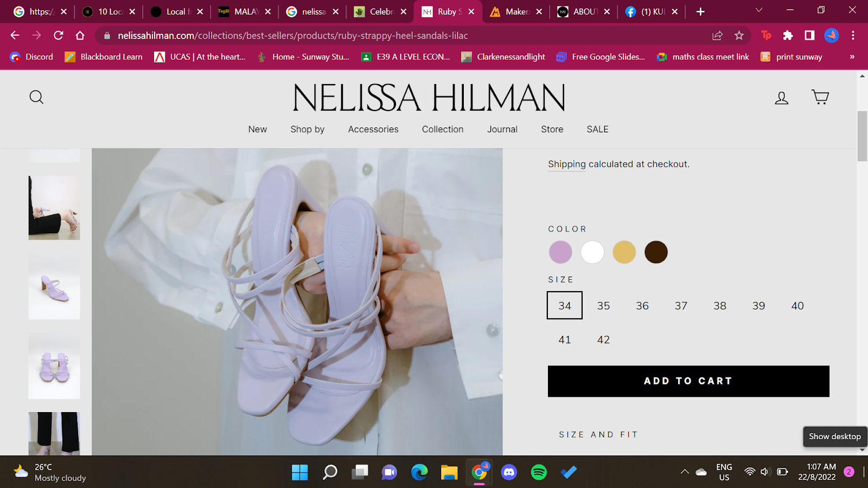
Task: Open a new browser tab
Action: [x=700, y=11]
